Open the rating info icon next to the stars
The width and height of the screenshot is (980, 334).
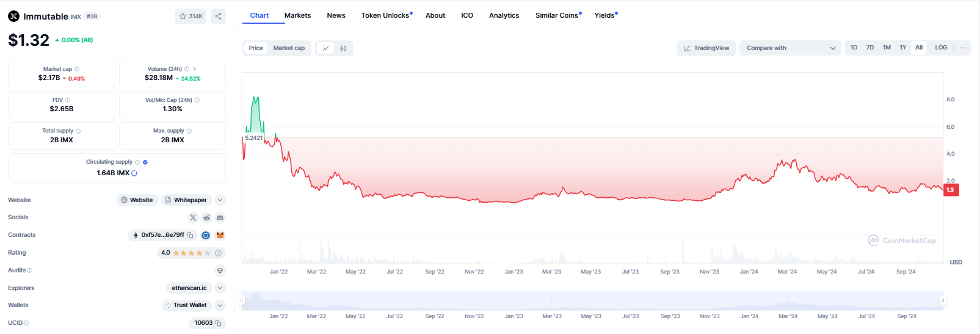coord(218,253)
